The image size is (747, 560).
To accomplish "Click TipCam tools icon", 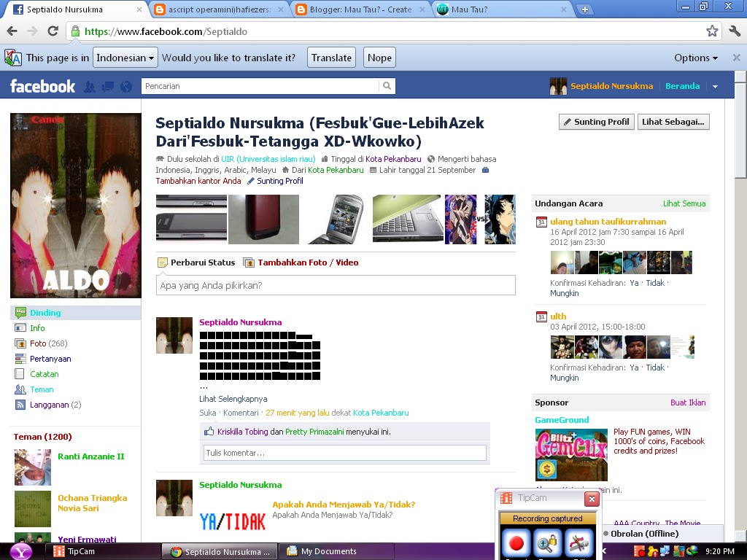I will 578,542.
